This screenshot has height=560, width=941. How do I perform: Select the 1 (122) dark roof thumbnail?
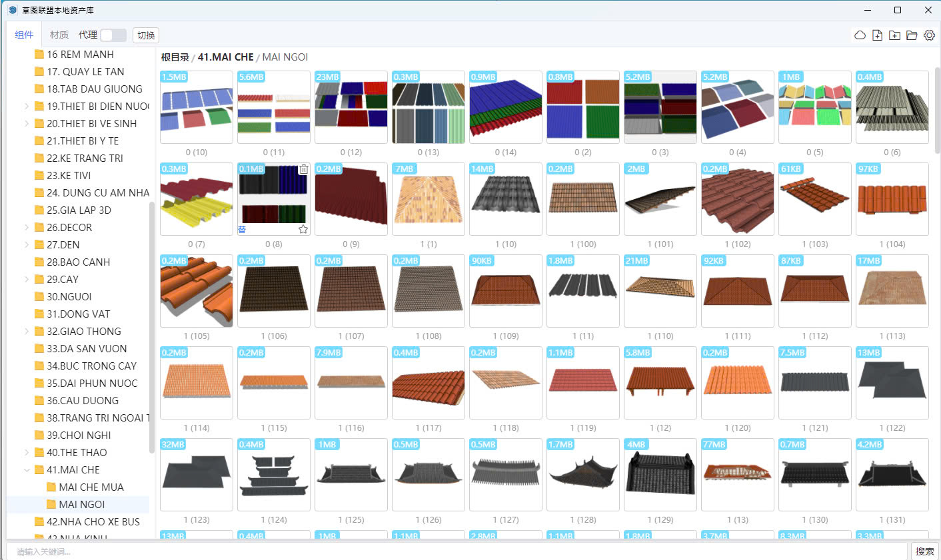click(892, 383)
